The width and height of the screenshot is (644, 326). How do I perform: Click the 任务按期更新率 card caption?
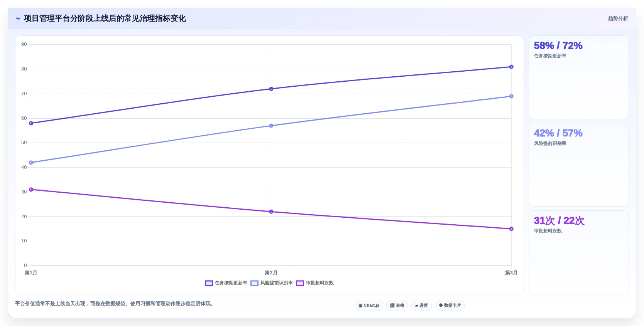pyautogui.click(x=550, y=56)
